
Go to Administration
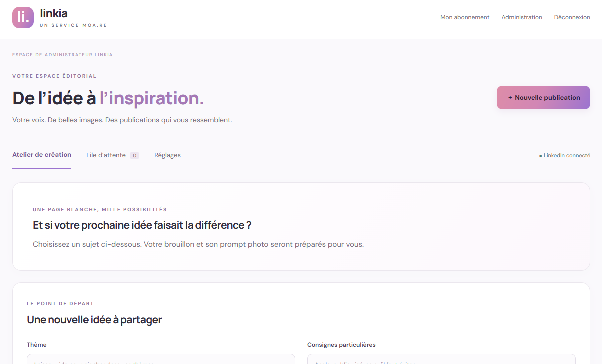pos(522,17)
